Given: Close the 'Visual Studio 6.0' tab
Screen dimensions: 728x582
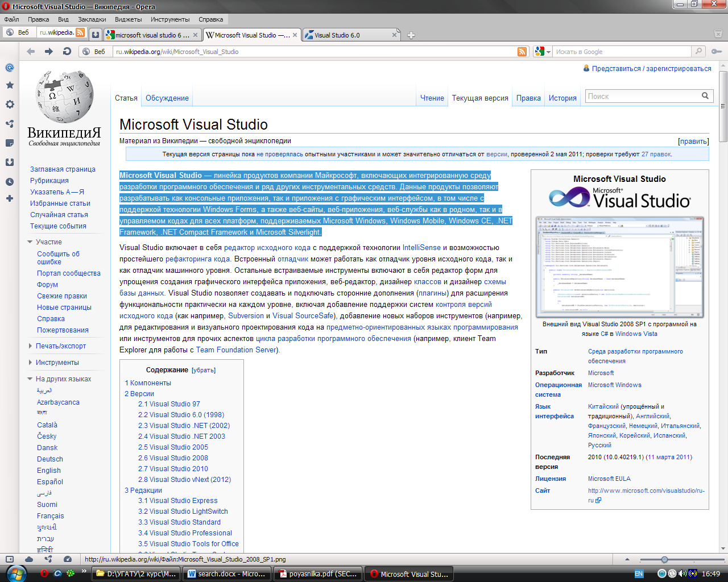Looking at the screenshot, I should click(394, 35).
